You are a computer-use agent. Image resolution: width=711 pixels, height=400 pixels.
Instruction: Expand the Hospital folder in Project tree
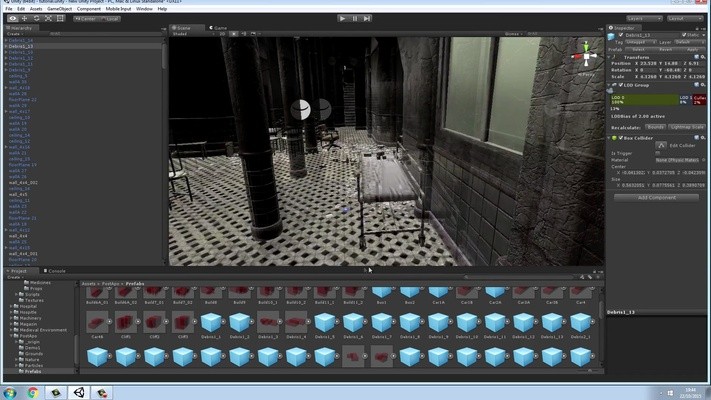click(11, 307)
